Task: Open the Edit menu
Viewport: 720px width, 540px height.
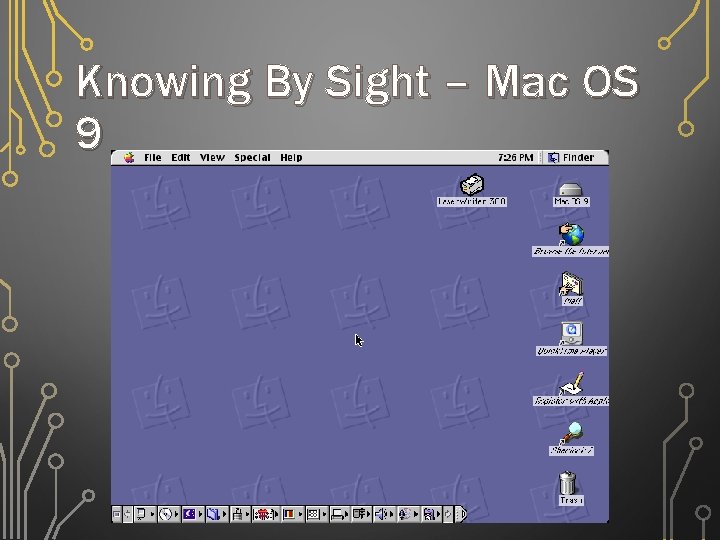Action: tap(180, 158)
